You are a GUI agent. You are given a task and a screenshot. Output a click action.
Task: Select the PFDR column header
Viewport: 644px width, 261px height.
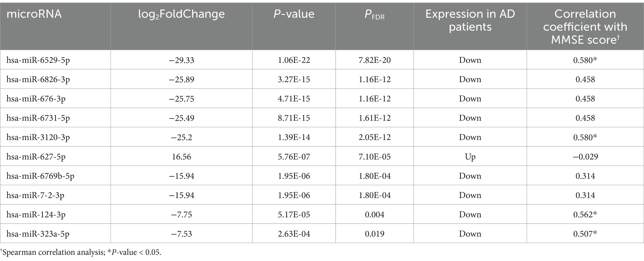click(x=375, y=15)
